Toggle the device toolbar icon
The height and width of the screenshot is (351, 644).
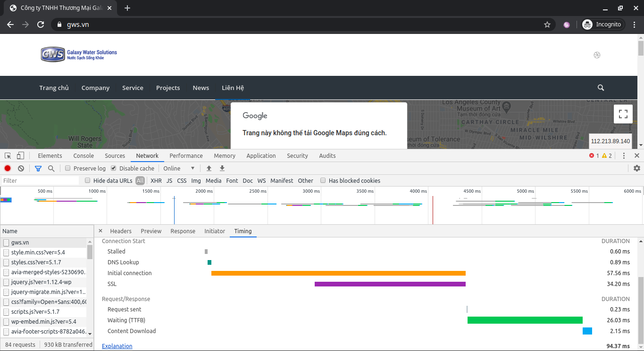[20, 156]
